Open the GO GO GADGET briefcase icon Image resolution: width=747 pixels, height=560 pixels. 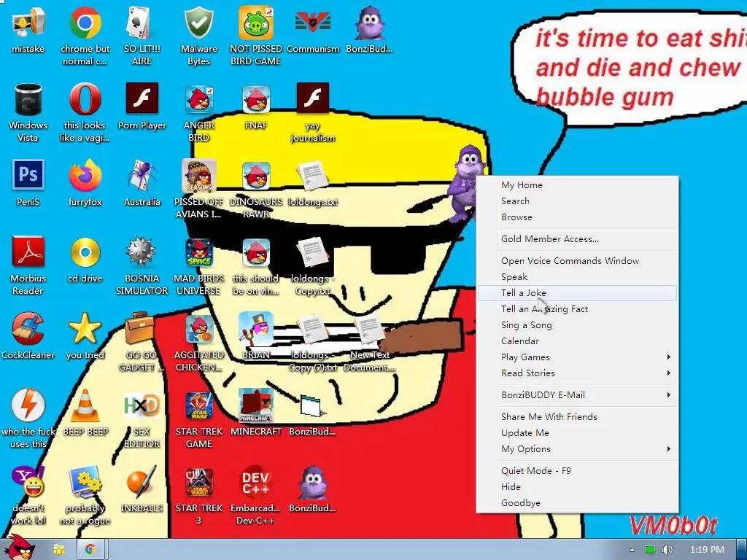point(141,329)
